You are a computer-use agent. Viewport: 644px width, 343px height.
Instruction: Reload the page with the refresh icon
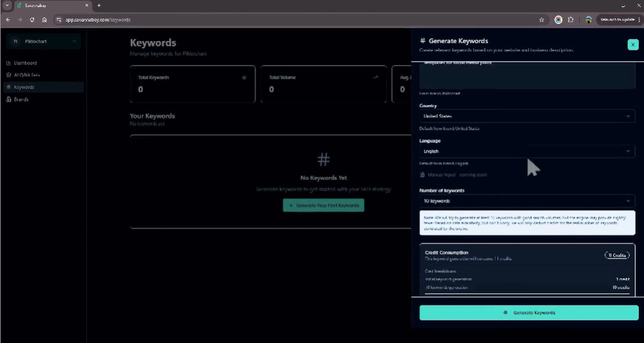click(32, 20)
